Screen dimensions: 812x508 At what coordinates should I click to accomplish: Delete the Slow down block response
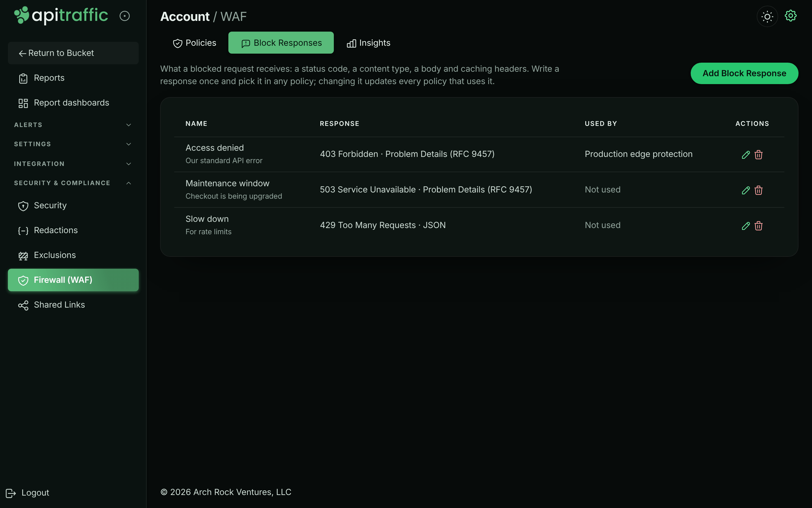pos(758,226)
